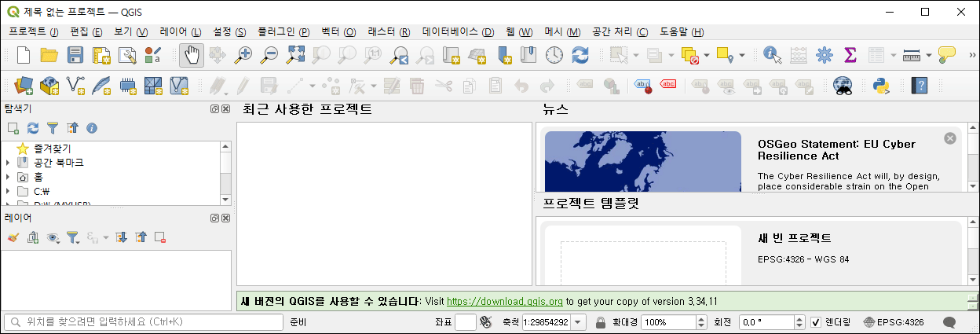Open the processing toolbox gear icon

pyautogui.click(x=824, y=55)
